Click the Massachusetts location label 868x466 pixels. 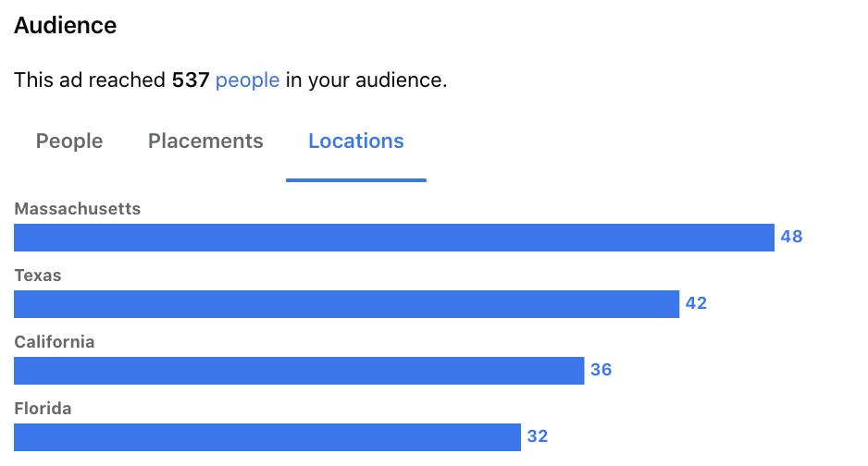(78, 209)
